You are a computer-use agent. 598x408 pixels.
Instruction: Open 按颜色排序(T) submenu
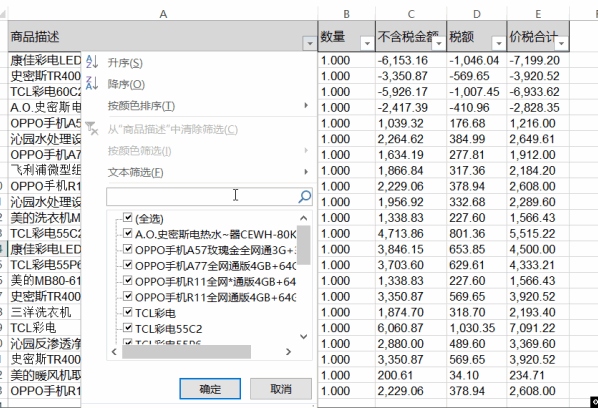click(x=141, y=106)
